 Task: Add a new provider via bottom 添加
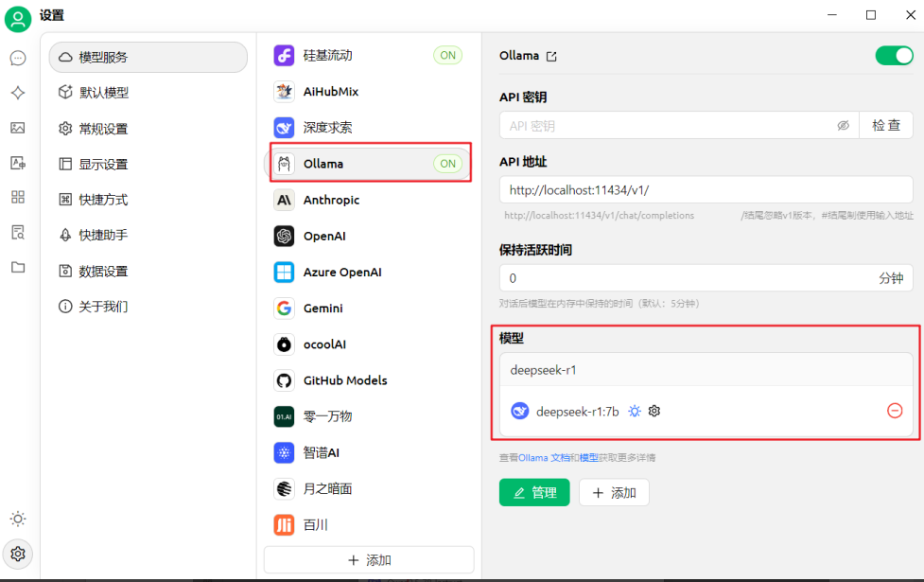(369, 560)
